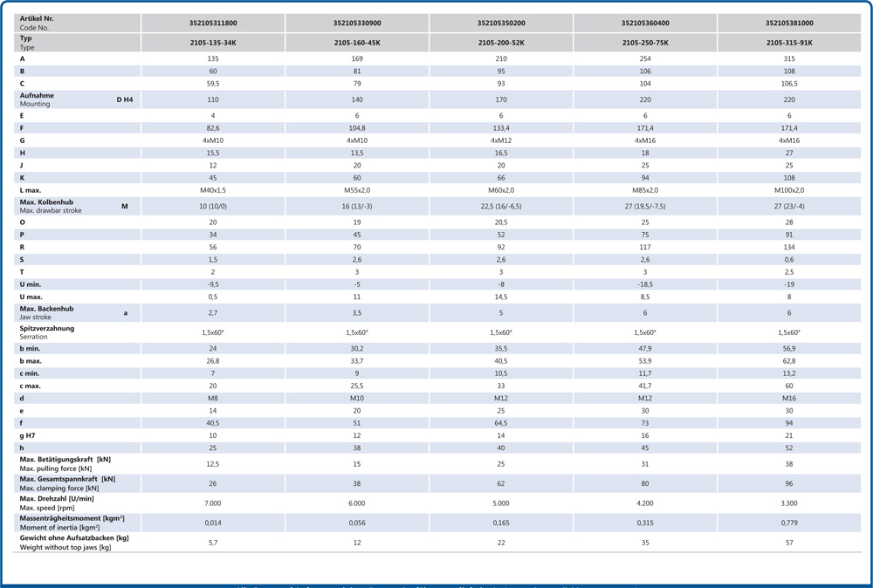873x588 pixels.
Task: Click the 'Artikel Nr.' row label
Action: click(x=37, y=18)
